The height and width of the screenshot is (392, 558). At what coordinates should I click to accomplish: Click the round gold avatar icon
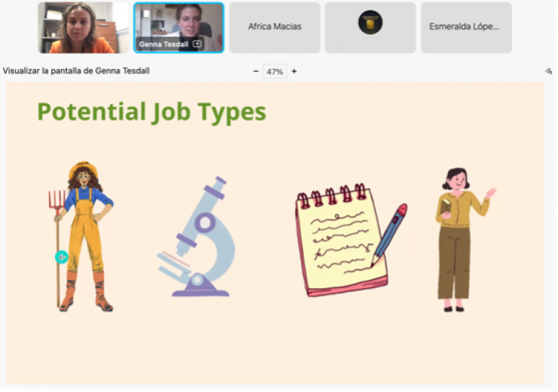click(x=370, y=23)
